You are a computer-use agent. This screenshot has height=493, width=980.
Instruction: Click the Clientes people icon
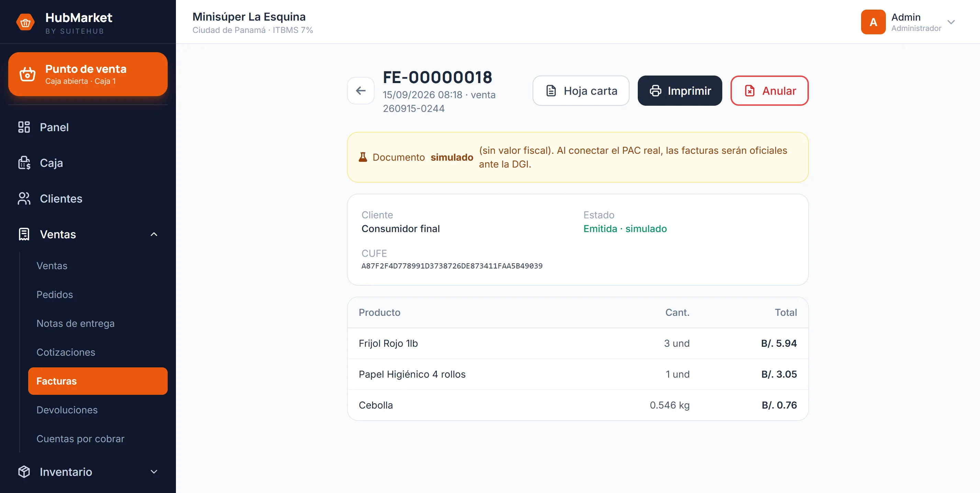pyautogui.click(x=24, y=198)
